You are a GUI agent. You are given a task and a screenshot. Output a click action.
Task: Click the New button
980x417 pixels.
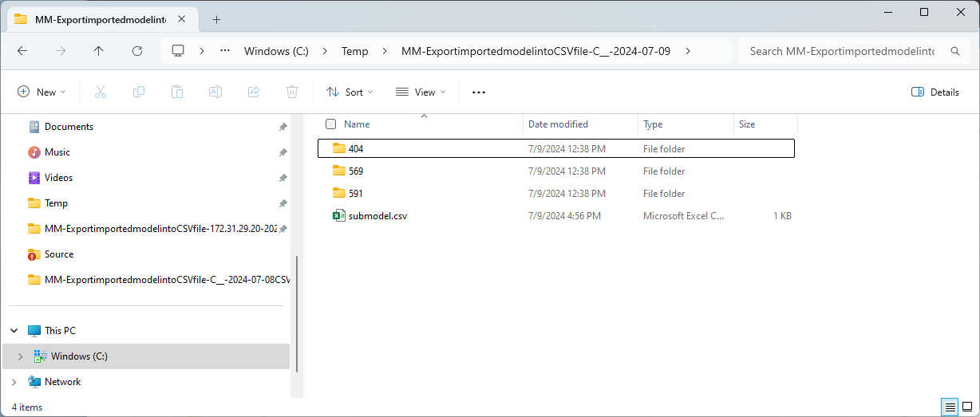(41, 92)
